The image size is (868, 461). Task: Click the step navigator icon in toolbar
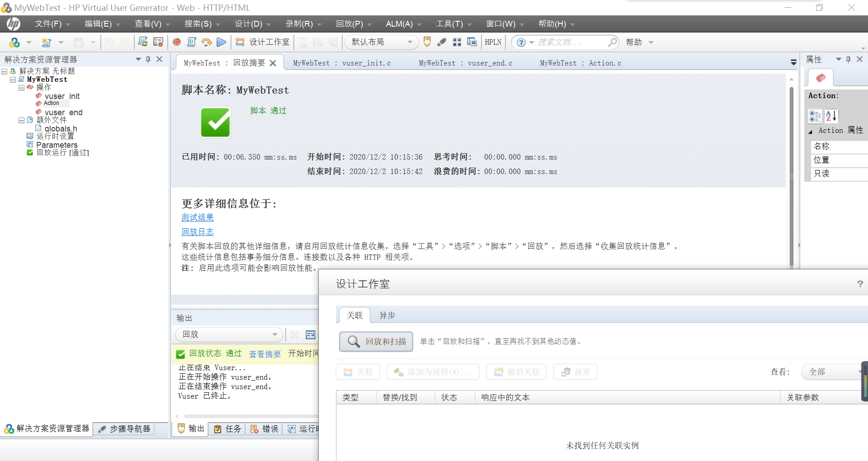click(x=442, y=42)
